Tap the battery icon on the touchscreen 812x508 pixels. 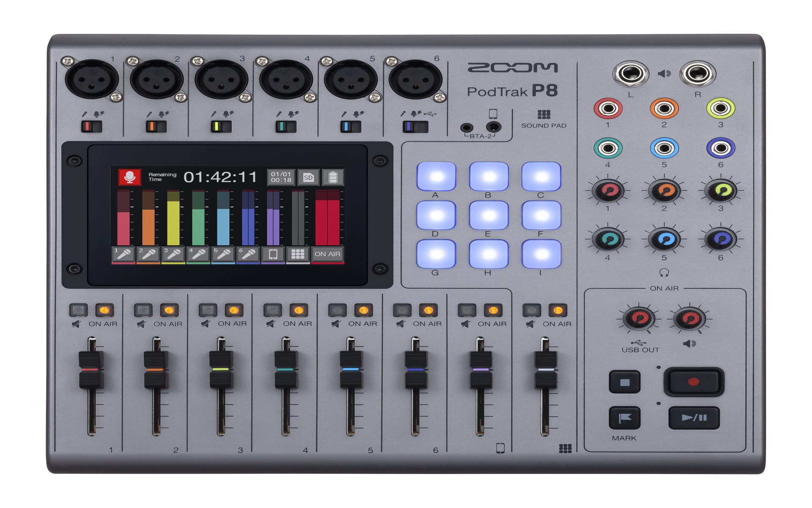[333, 177]
